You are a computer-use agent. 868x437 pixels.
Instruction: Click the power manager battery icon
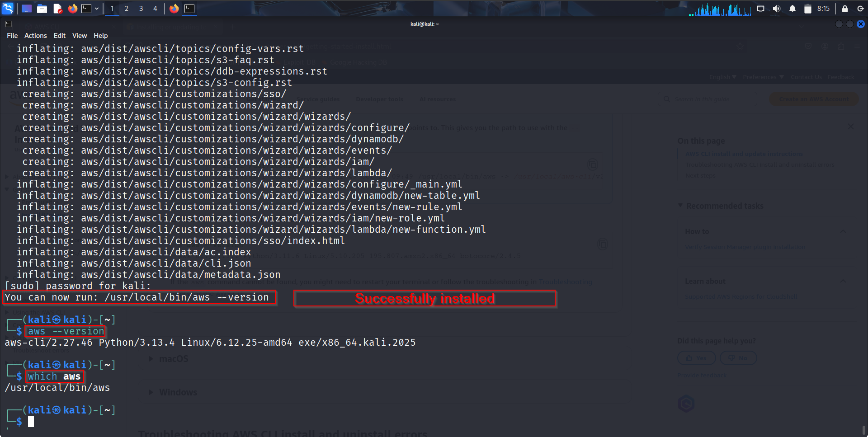[807, 9]
